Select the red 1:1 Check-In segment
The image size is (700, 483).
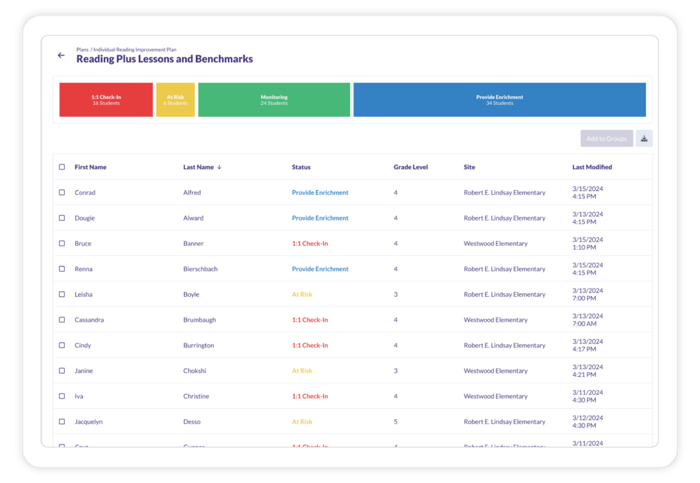point(106,100)
